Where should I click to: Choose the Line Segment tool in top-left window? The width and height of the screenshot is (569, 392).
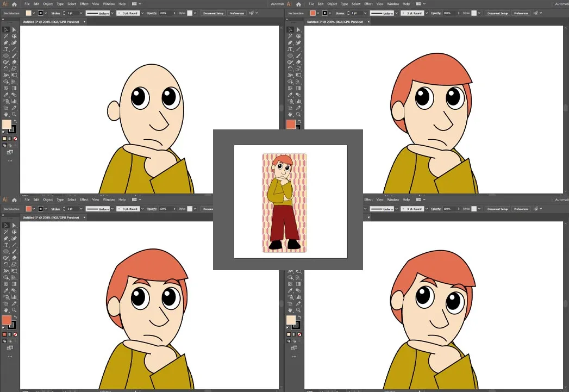tap(14, 49)
